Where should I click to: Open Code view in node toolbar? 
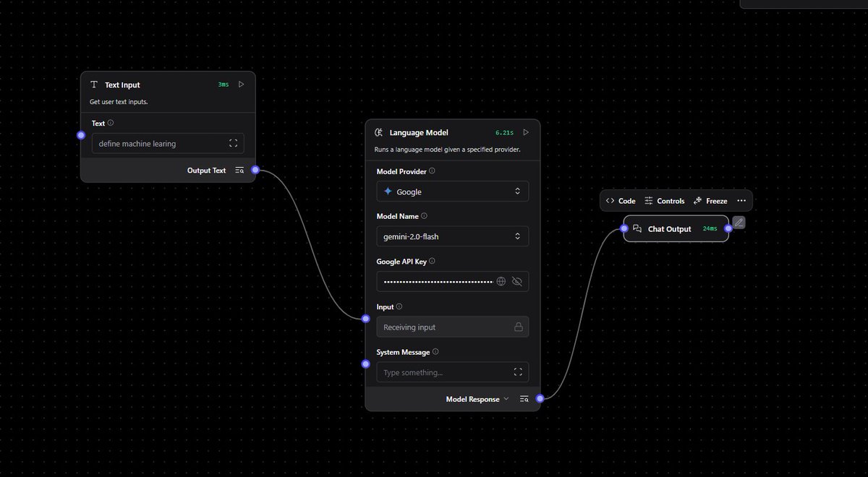[x=621, y=201]
